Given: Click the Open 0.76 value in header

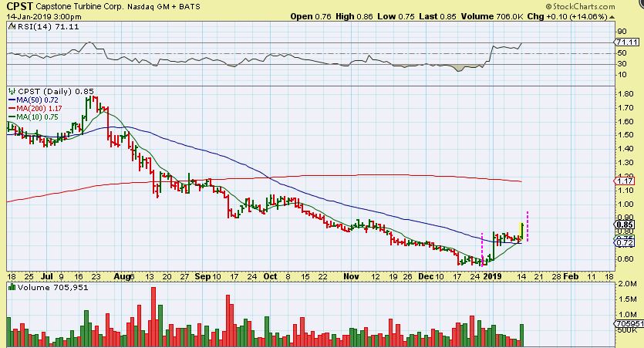Looking at the screenshot, I should [x=311, y=16].
